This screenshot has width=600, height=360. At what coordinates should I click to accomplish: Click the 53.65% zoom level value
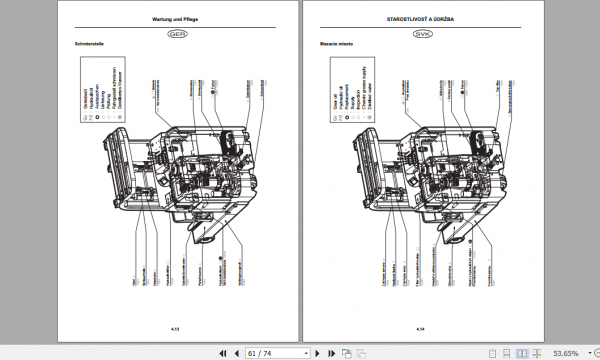pos(566,353)
